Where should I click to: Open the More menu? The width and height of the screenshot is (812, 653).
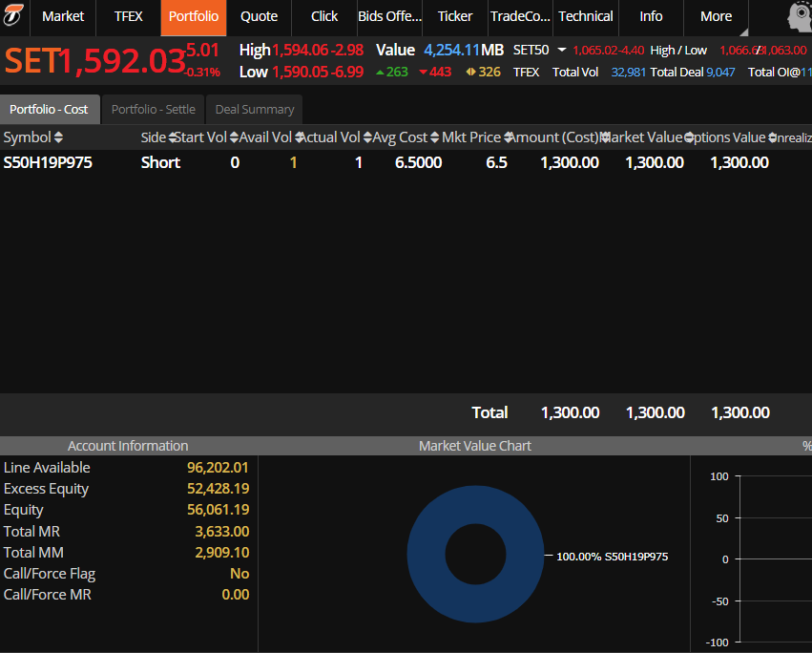click(717, 16)
